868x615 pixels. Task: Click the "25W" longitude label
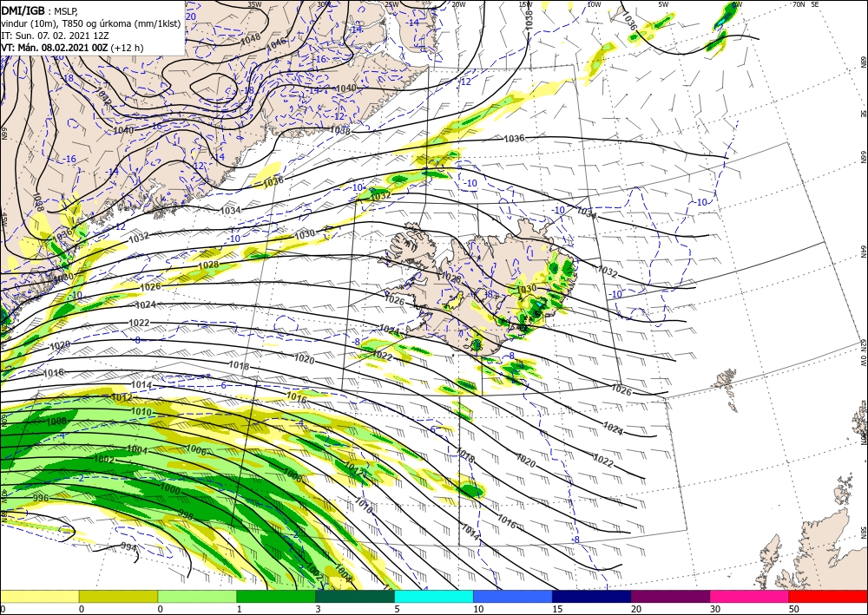coord(391,4)
